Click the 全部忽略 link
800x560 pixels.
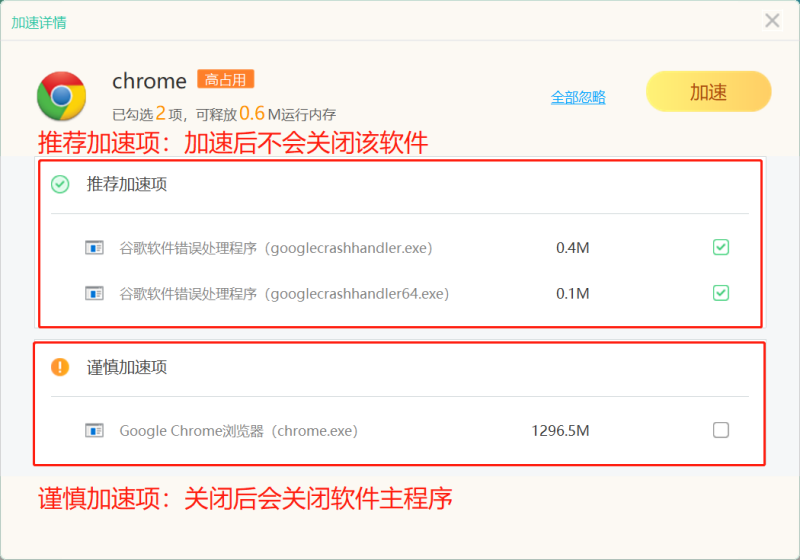pyautogui.click(x=578, y=97)
